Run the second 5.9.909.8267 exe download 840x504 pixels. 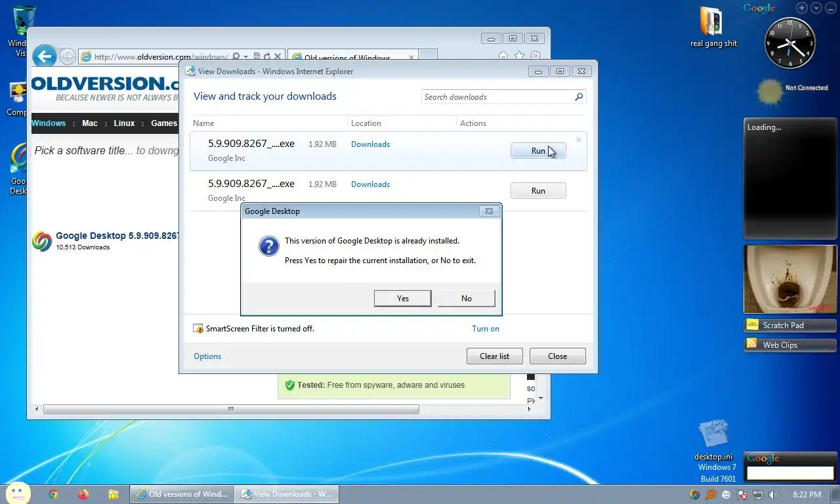tap(538, 191)
